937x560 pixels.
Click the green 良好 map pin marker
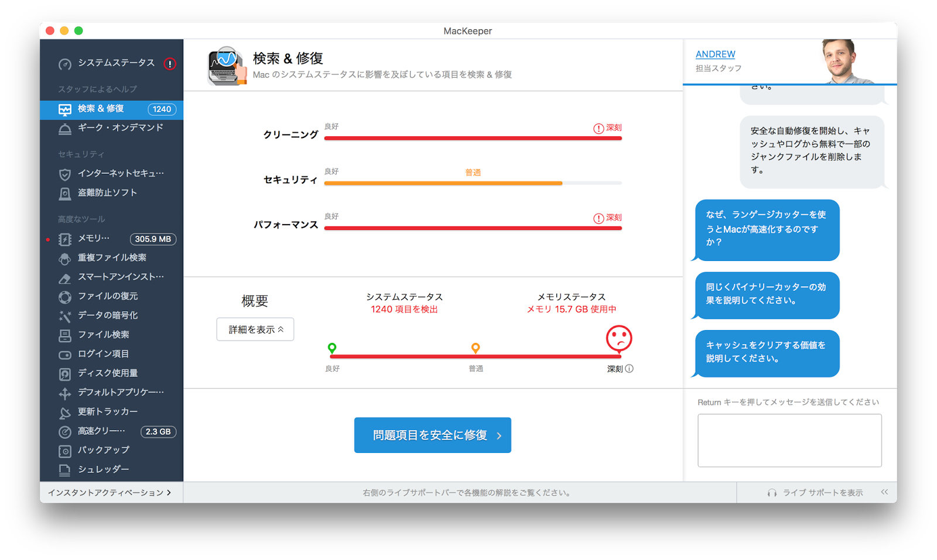[332, 349]
